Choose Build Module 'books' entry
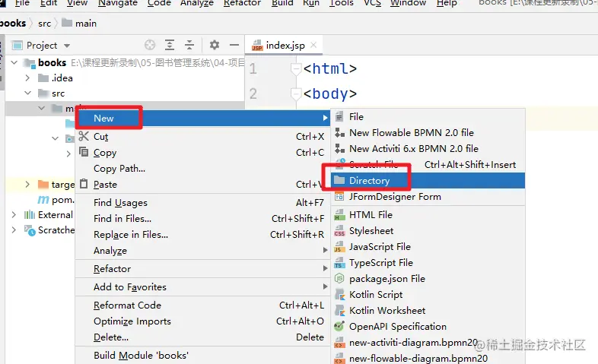Viewport: 598px width, 364px height. click(x=202, y=356)
